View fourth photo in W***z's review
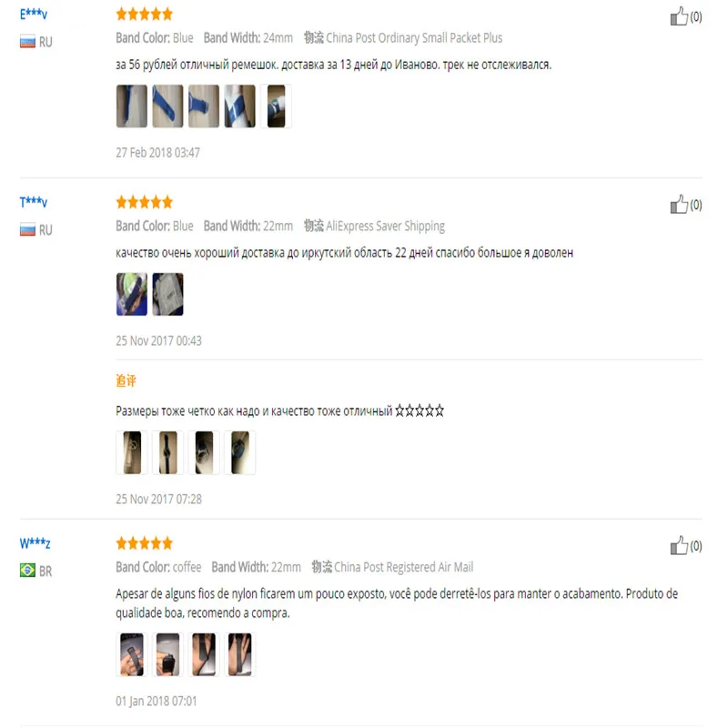The height and width of the screenshot is (728, 728). [240, 654]
